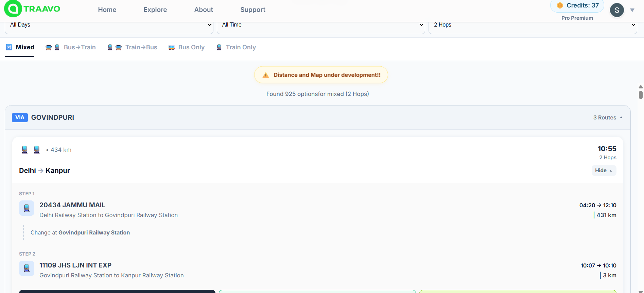Open the All Days dropdown
644x293 pixels.
pos(109,25)
